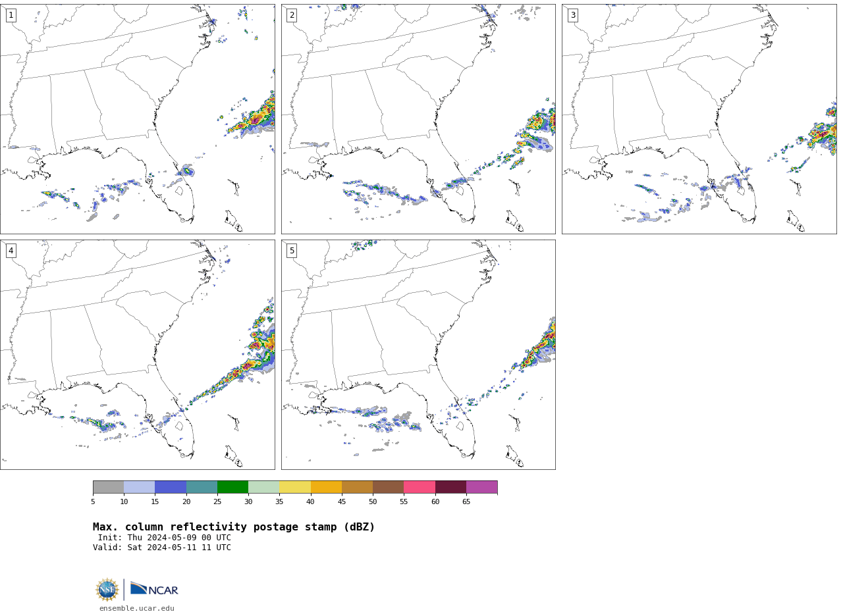Click the colorbar tick label 20
This screenshot has width=843, height=616.
tap(186, 502)
